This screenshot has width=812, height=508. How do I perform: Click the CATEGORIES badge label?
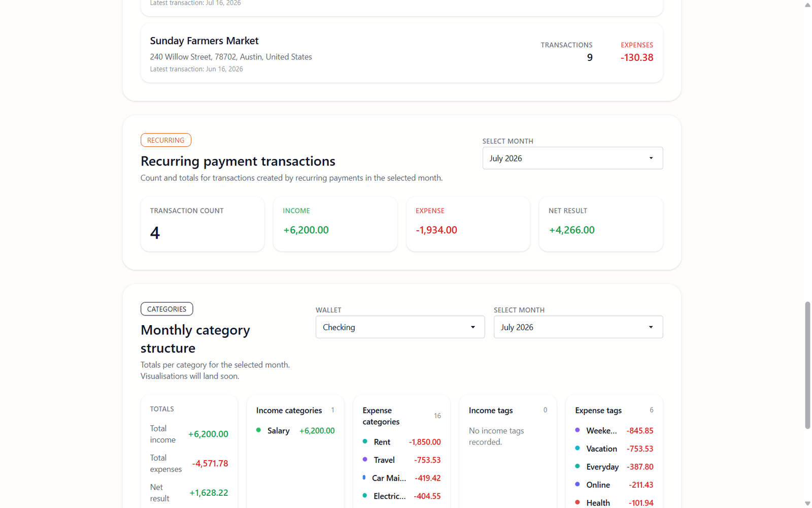[x=166, y=309]
